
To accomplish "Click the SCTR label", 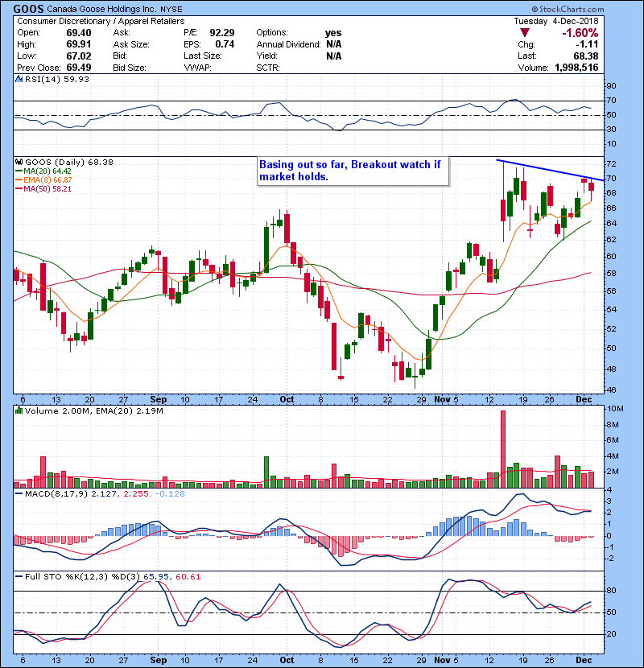I will coord(268,68).
